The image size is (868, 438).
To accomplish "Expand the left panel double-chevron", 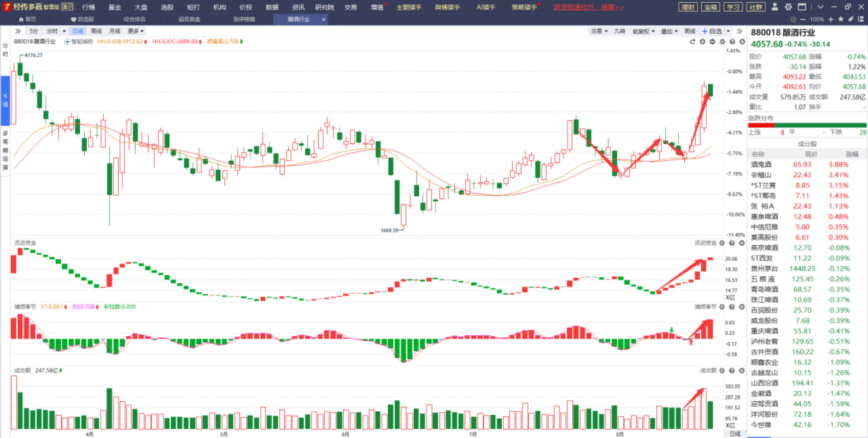I will click(18, 31).
